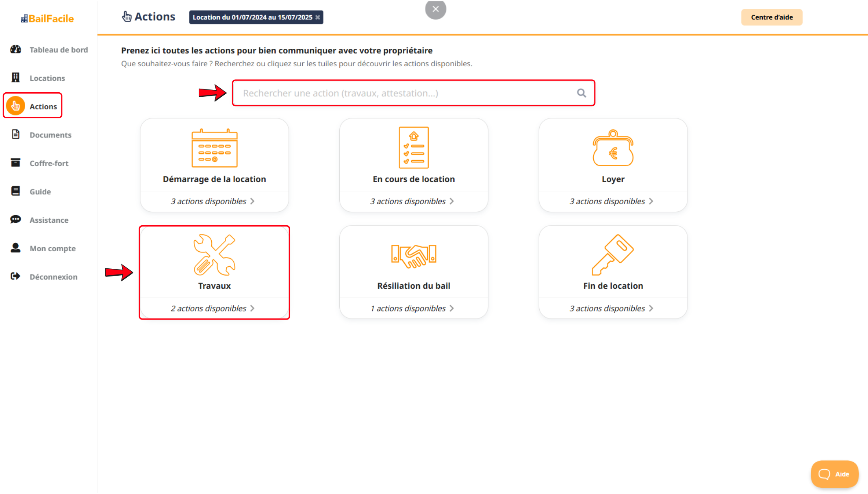The width and height of the screenshot is (868, 494).
Task: Click the search magnifier icon
Action: (x=582, y=93)
